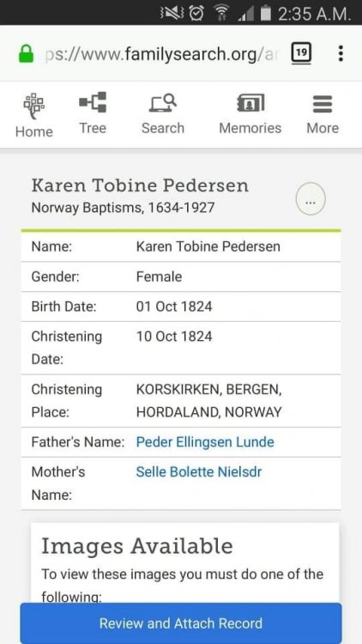This screenshot has height=644, width=362.
Task: Select the Search menu label
Action: pyautogui.click(x=162, y=128)
